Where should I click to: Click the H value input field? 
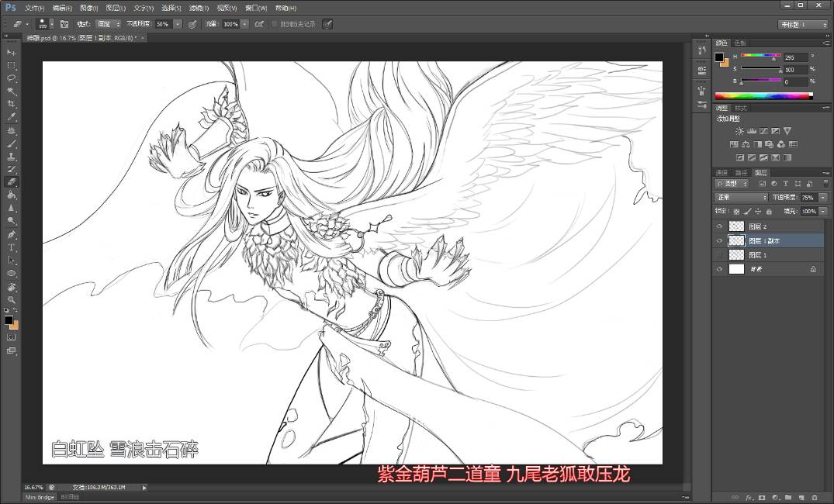[796, 57]
